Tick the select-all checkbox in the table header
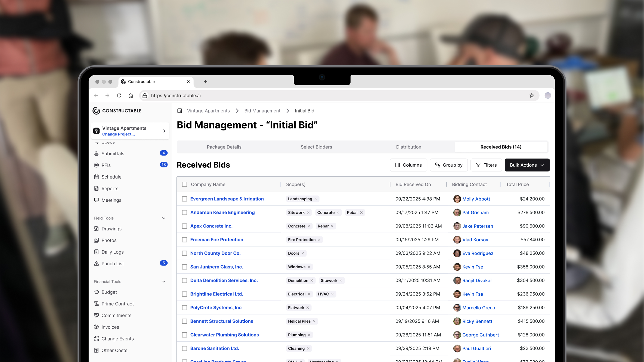Image resolution: width=644 pixels, height=362 pixels. point(185,184)
